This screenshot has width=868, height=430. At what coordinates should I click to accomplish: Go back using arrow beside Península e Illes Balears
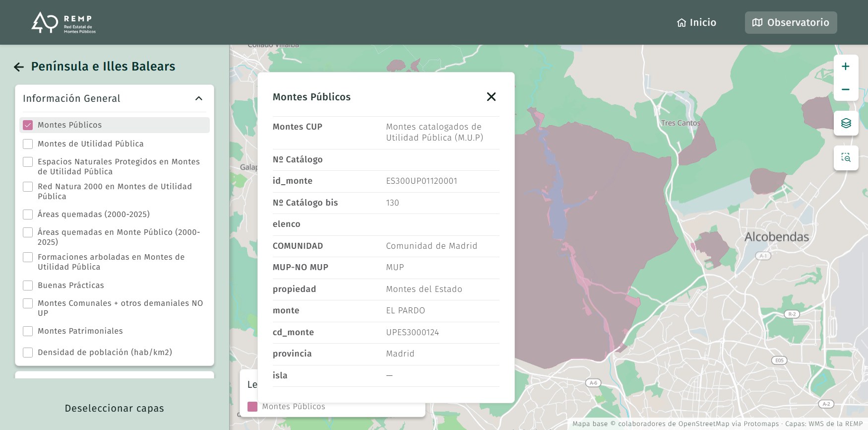[x=19, y=67]
